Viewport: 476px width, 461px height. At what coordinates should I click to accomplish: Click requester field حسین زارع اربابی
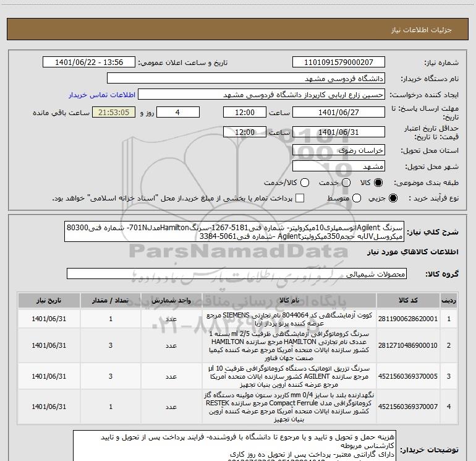(261, 95)
